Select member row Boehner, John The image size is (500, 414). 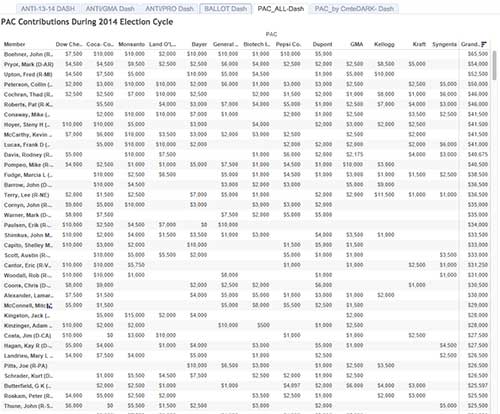[x=28, y=54]
